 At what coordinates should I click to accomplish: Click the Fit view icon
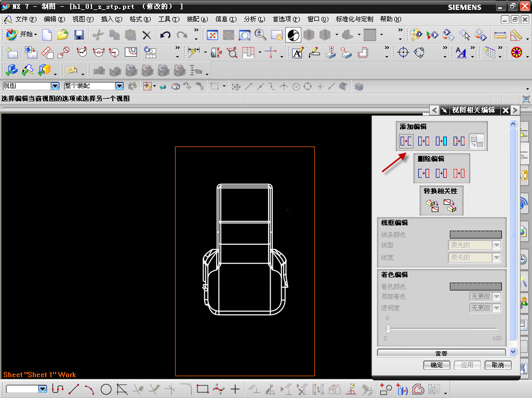212,35
